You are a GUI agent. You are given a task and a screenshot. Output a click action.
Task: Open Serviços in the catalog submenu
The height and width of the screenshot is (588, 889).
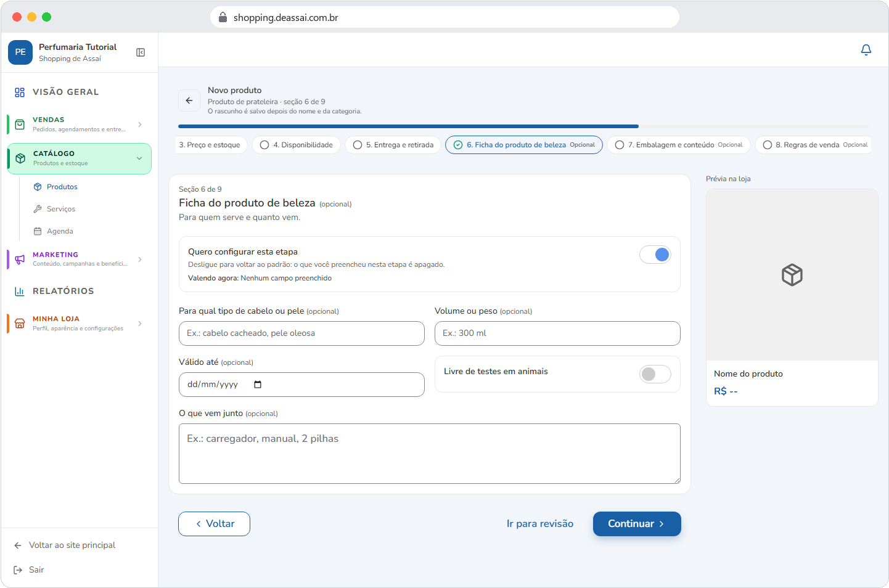[61, 209]
